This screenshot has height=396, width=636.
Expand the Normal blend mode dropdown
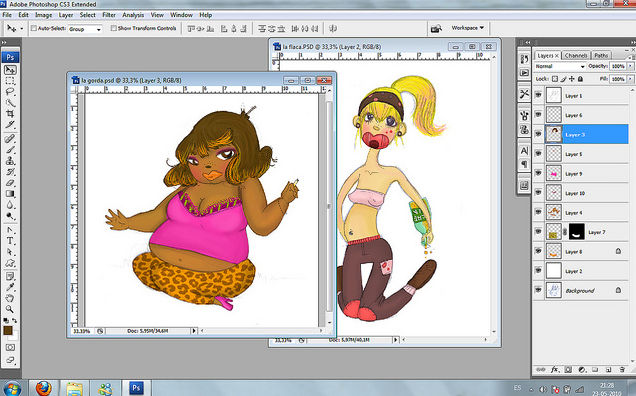(x=560, y=66)
